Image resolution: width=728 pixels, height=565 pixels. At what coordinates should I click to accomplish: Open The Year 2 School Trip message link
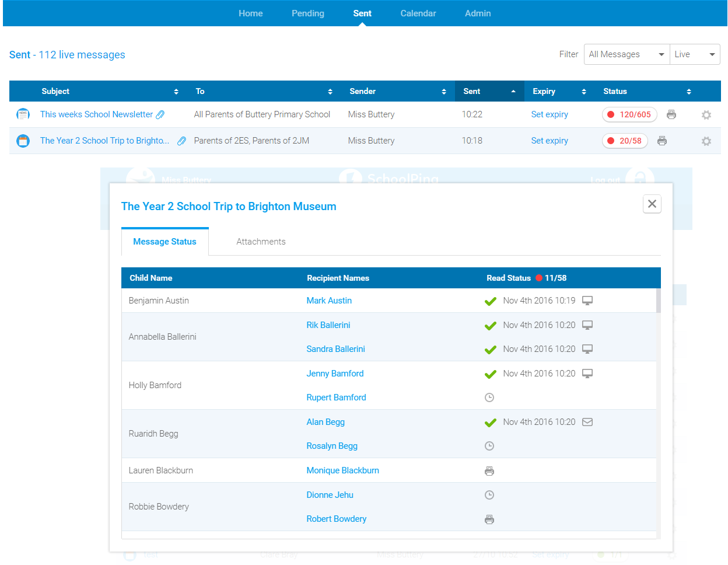105,141
